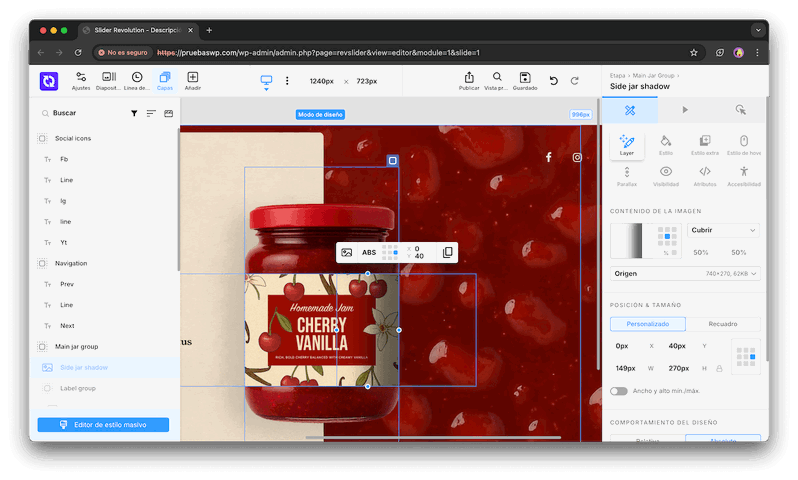Open Visibilidad eye section
This screenshot has height=480, width=798.
[666, 177]
